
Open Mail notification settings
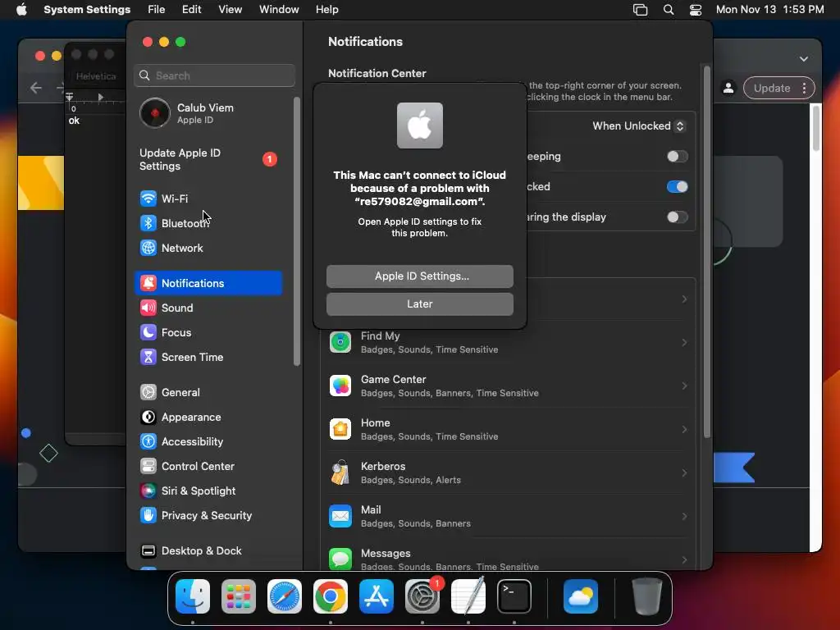coord(508,516)
